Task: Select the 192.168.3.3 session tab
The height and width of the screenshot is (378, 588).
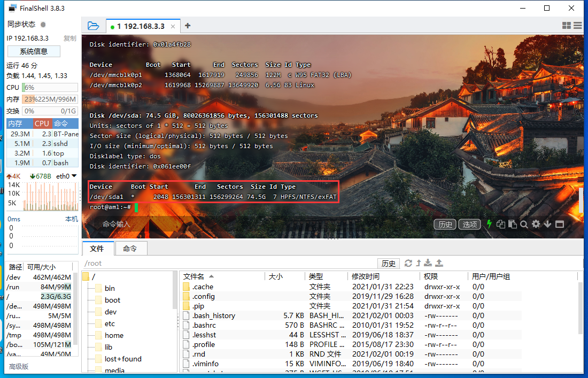Action: point(144,26)
